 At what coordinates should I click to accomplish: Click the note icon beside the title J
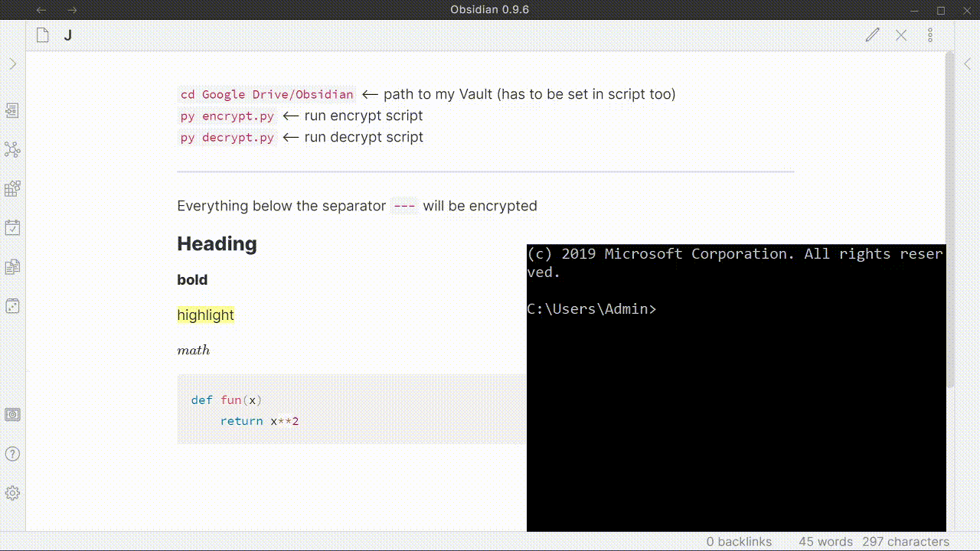42,34
